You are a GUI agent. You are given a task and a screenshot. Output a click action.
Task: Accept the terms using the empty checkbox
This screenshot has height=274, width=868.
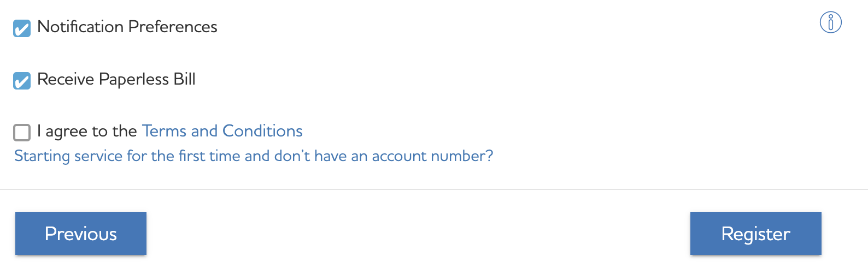coord(22,132)
